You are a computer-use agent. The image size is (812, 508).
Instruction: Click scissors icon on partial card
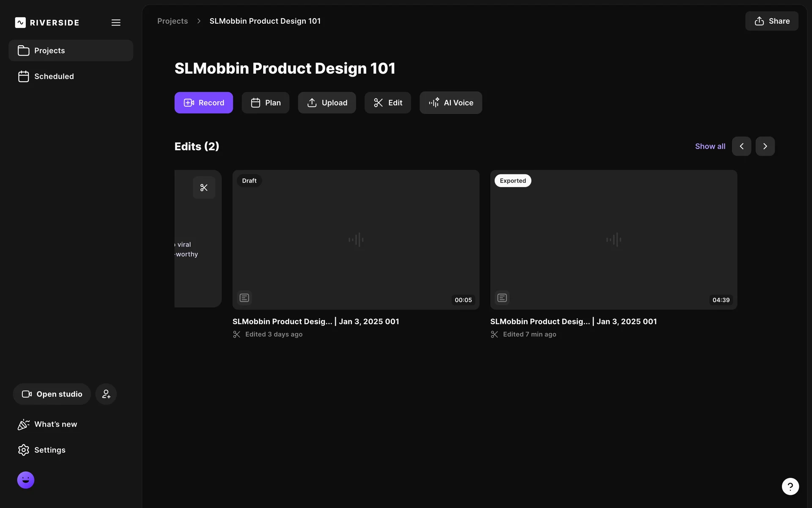pyautogui.click(x=204, y=188)
